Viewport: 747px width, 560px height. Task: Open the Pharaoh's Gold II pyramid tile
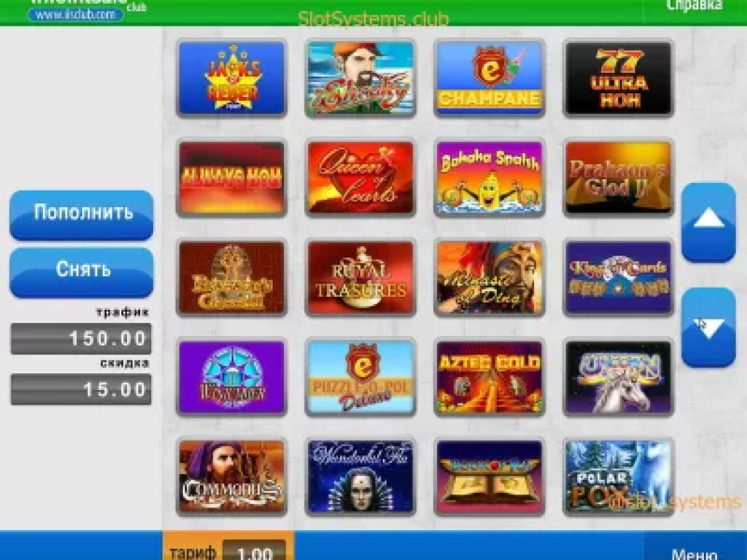pyautogui.click(x=619, y=178)
